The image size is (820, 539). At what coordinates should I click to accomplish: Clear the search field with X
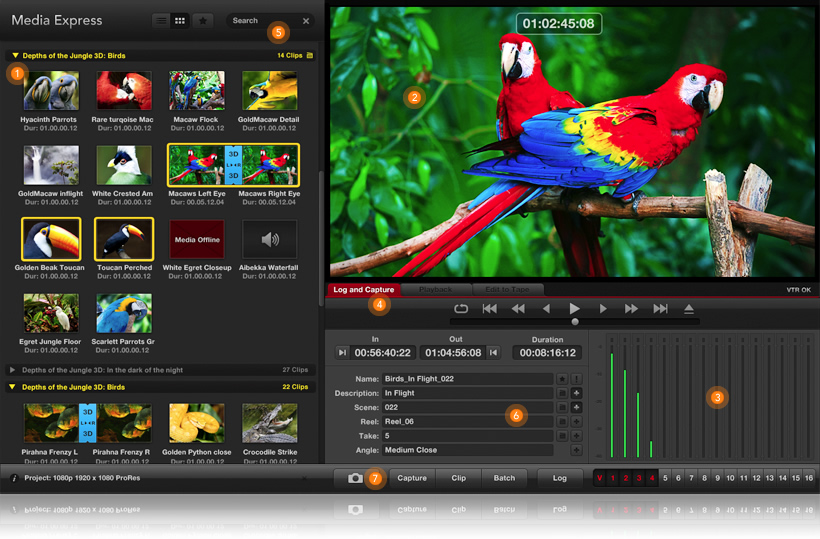(x=306, y=21)
